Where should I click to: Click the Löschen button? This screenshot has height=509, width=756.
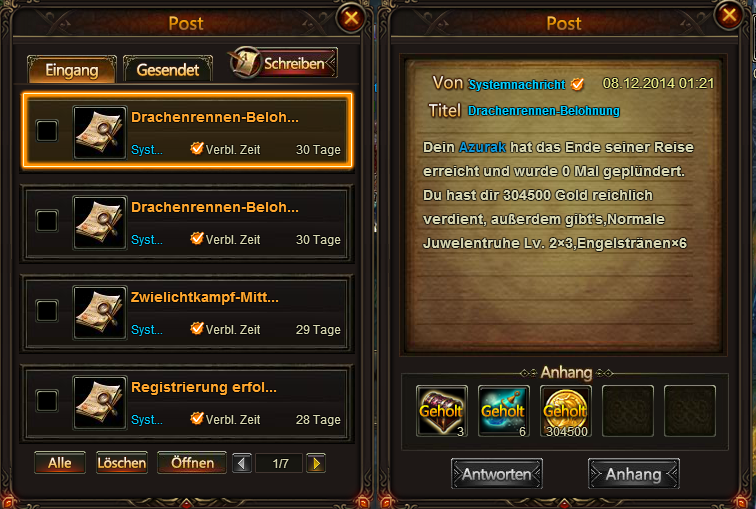point(122,463)
